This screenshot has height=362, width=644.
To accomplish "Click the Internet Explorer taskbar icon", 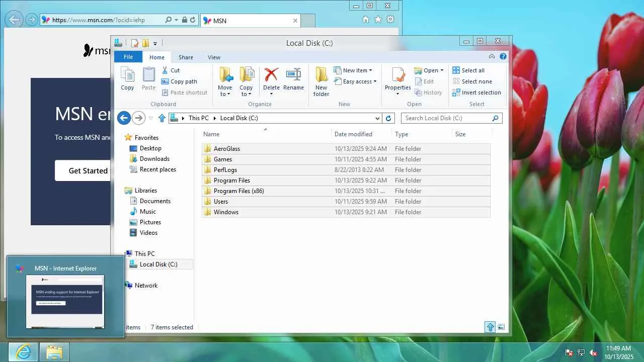I will (x=23, y=352).
